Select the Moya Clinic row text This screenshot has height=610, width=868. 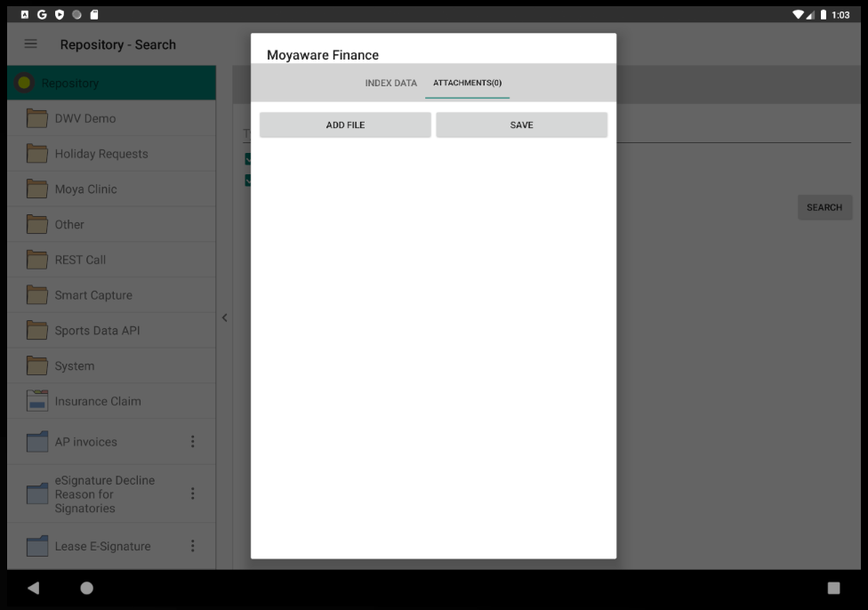click(85, 189)
